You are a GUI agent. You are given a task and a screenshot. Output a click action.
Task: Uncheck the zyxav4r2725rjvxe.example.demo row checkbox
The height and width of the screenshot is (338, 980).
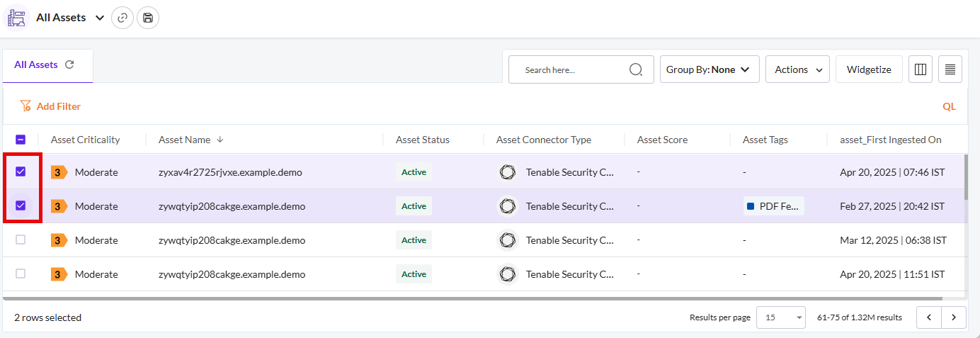tap(21, 171)
